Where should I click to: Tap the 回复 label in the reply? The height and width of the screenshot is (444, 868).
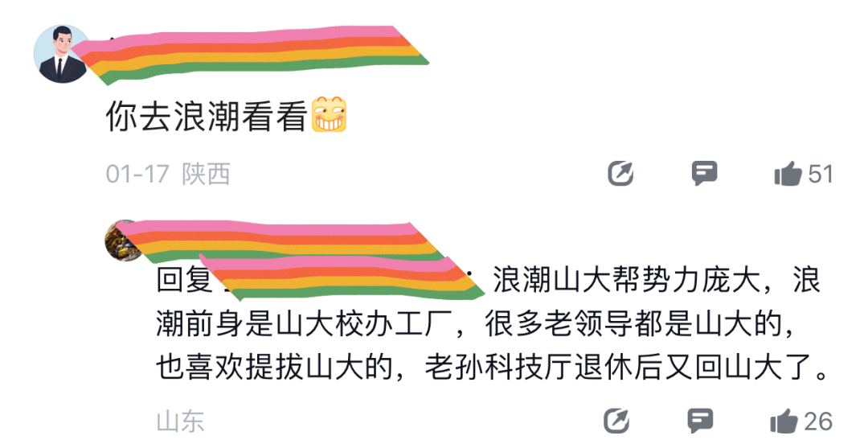tap(182, 280)
